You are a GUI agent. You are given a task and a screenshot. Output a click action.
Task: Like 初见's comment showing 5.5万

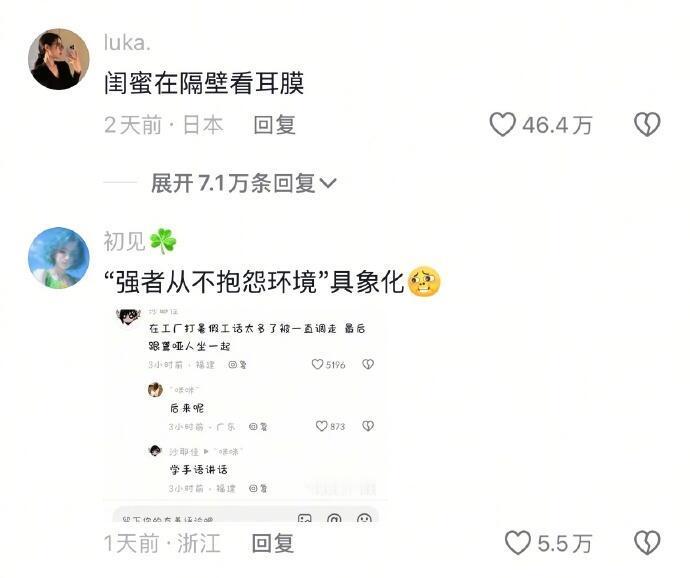tap(518, 542)
